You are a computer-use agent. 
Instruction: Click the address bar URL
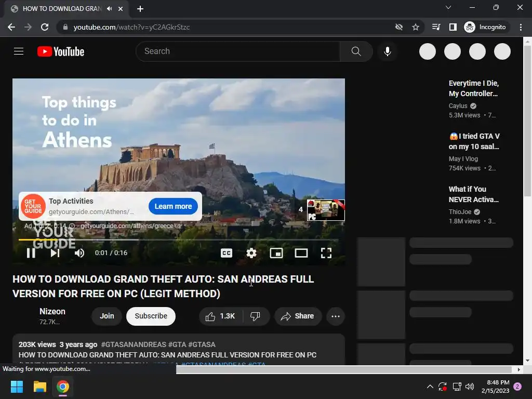(x=131, y=27)
